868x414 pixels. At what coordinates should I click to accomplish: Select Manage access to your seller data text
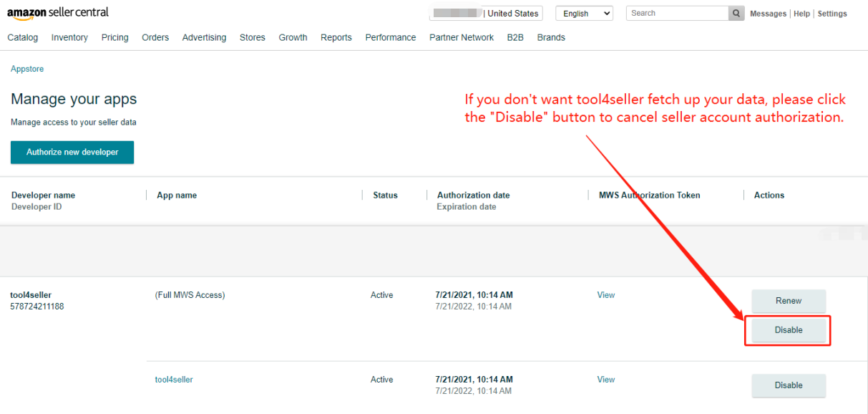tap(74, 122)
